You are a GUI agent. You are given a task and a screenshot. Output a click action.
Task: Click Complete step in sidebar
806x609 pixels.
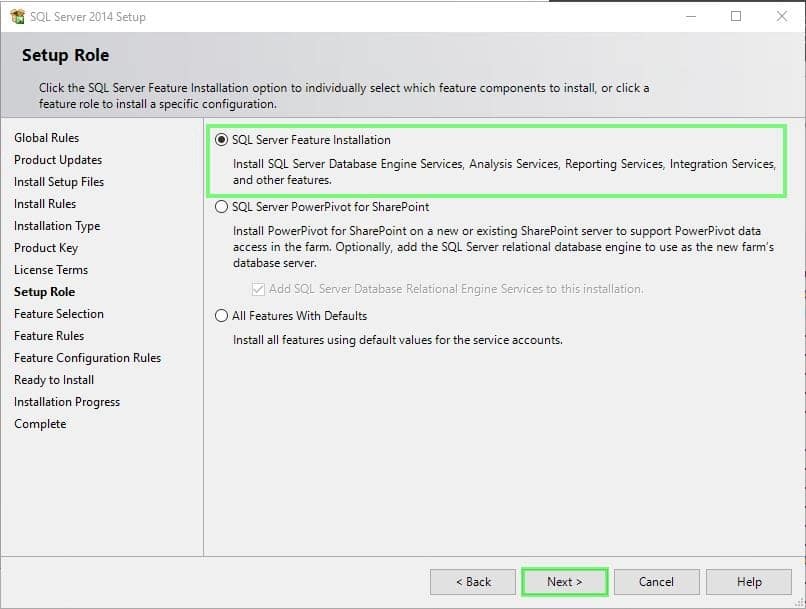[x=40, y=424]
